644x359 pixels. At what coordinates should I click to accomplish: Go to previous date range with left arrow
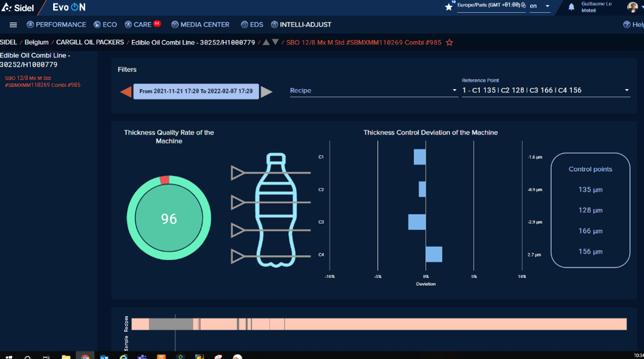[x=125, y=91]
